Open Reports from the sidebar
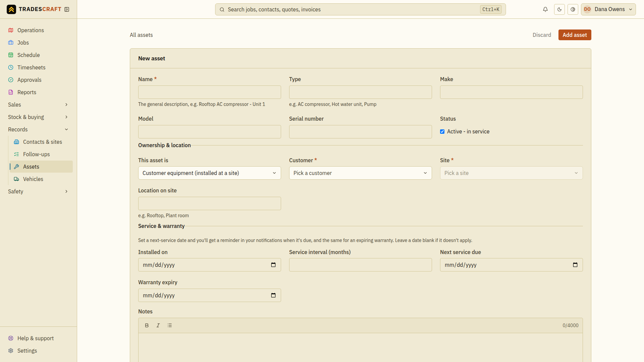 pos(39,92)
